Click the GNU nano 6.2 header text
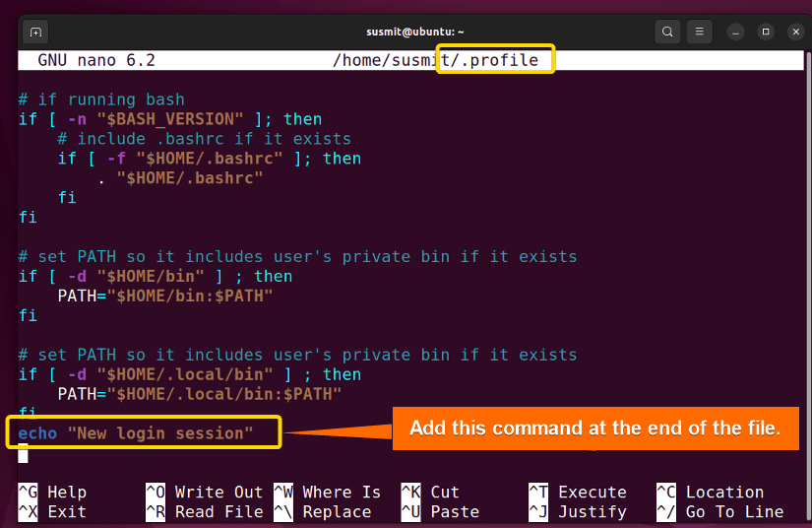 [96, 60]
